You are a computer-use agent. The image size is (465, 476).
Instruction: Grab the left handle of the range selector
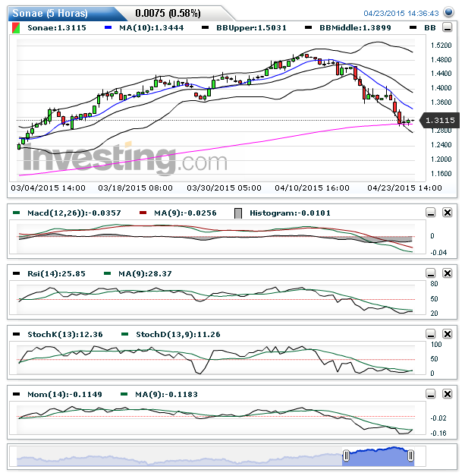[347, 456]
